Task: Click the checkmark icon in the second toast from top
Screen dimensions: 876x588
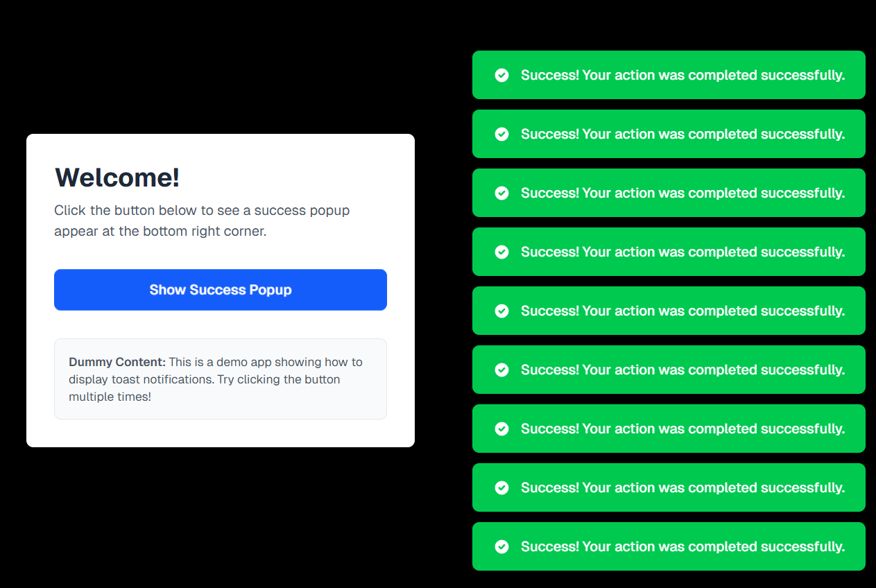Action: tap(502, 134)
